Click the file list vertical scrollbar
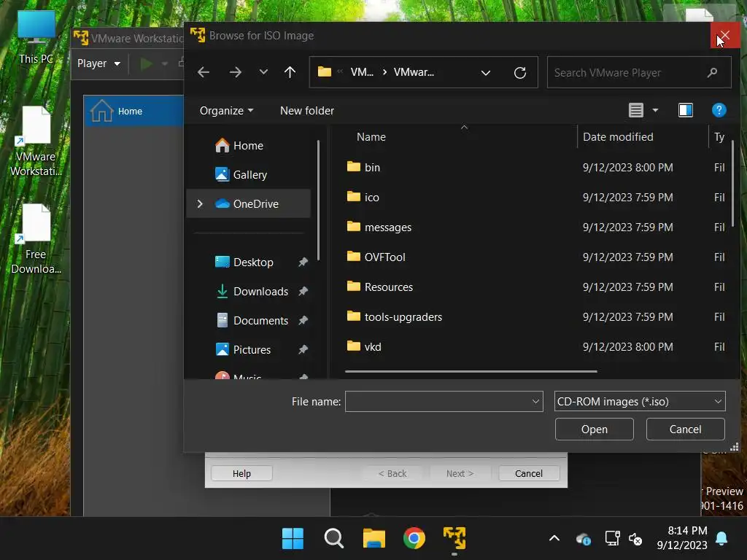 point(732,183)
